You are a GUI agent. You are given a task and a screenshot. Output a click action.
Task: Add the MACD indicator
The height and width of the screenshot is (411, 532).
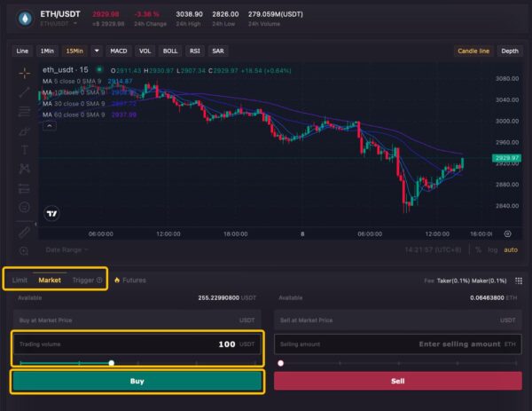click(119, 51)
